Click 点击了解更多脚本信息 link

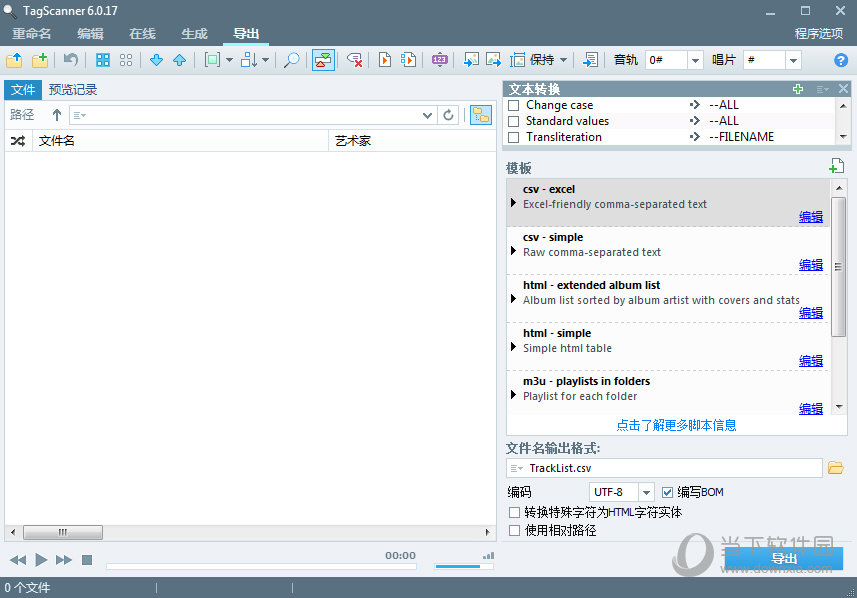click(x=676, y=425)
